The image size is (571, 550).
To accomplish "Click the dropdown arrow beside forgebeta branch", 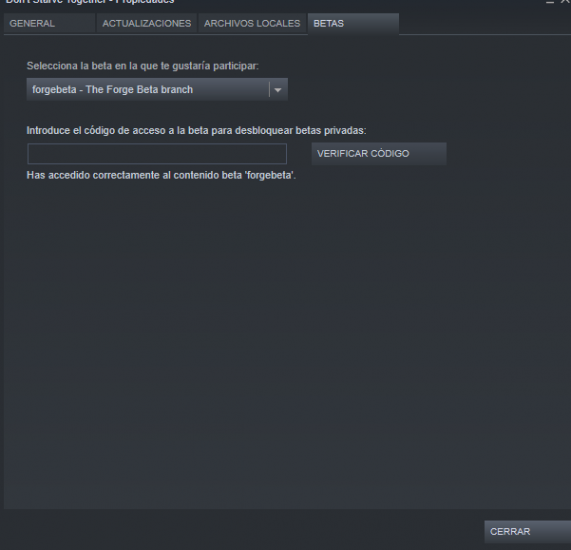I will click(278, 90).
